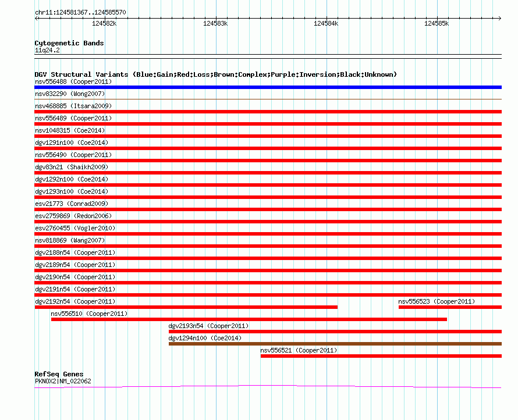Open nsv556489 (Cooper2011) variant

(x=73, y=118)
